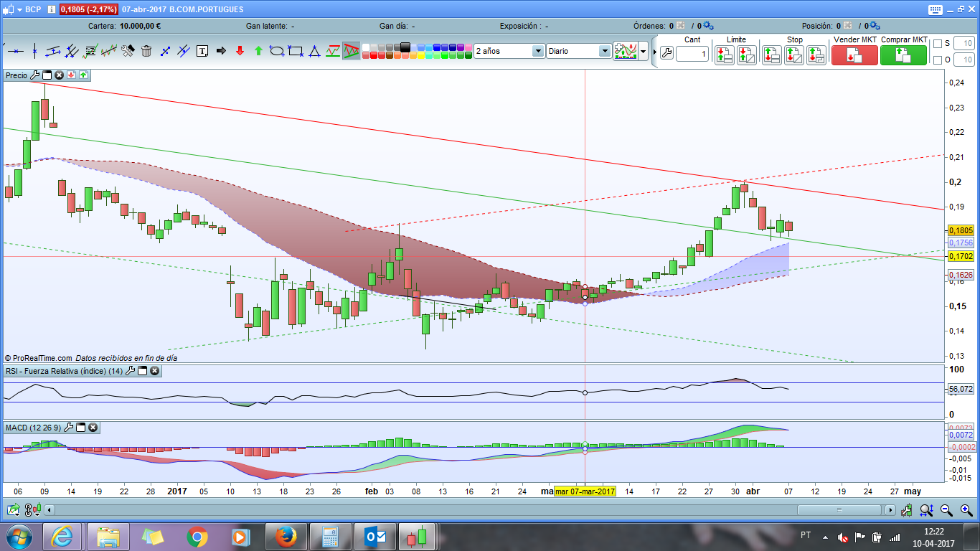
Task: Select the horizontal line drawing tool
Action: pyautogui.click(x=15, y=51)
